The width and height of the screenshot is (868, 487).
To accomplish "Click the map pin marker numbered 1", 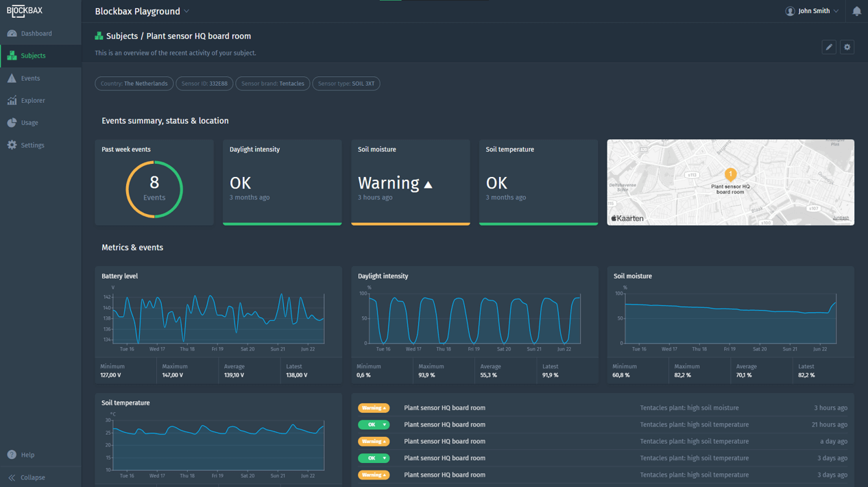I will click(x=730, y=175).
